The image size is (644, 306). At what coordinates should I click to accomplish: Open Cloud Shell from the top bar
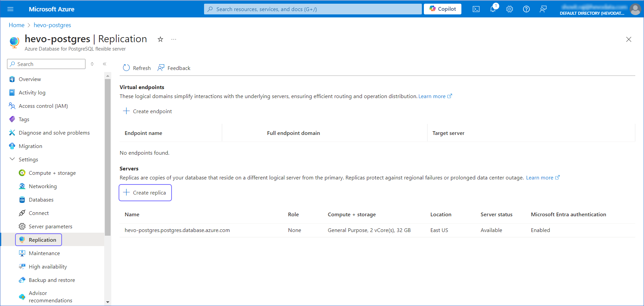476,9
